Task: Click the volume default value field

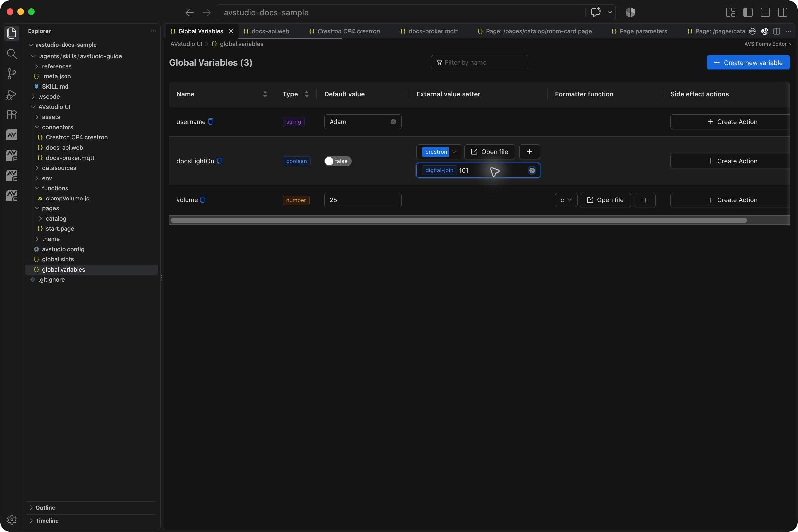Action: tap(363, 200)
